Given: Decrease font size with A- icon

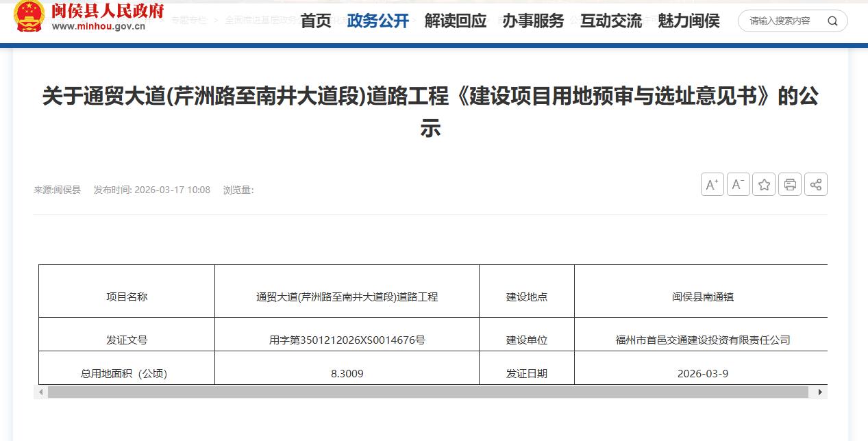Looking at the screenshot, I should (738, 184).
